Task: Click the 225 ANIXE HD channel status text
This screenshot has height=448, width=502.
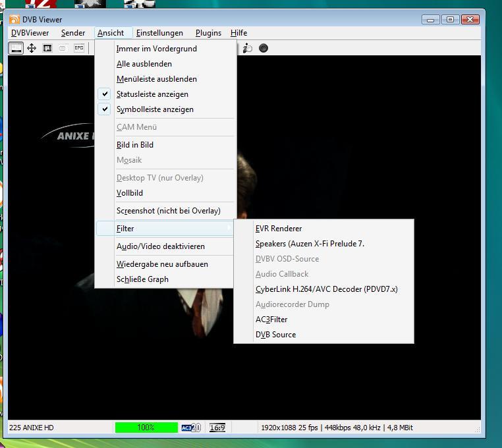Action: (32, 428)
